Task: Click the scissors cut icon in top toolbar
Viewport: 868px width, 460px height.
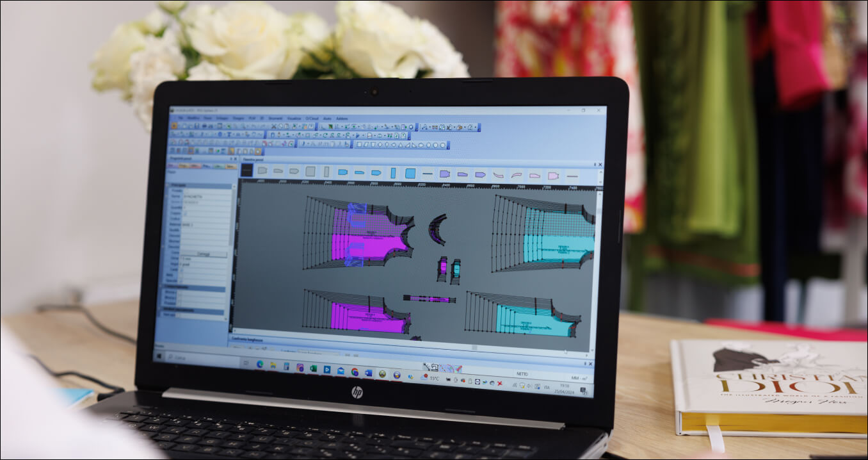Action: [x=274, y=126]
